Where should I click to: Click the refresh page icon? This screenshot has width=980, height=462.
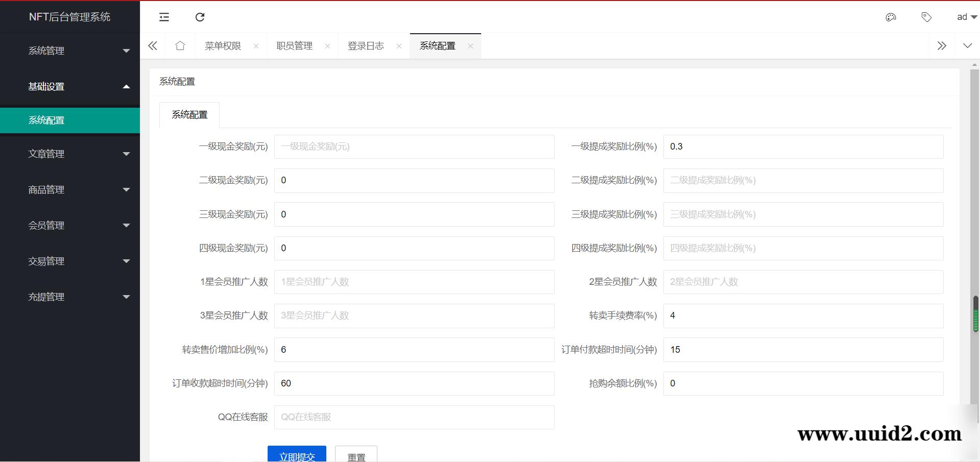pos(200,17)
